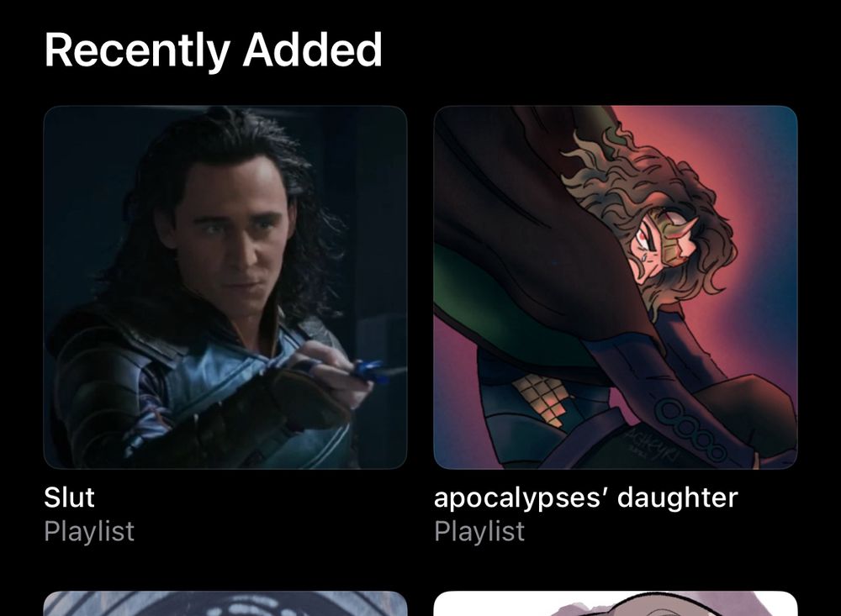Viewport: 841px width, 616px height.
Task: Open the partially visible white illustrated cover thumbnail
Action: coord(616,603)
